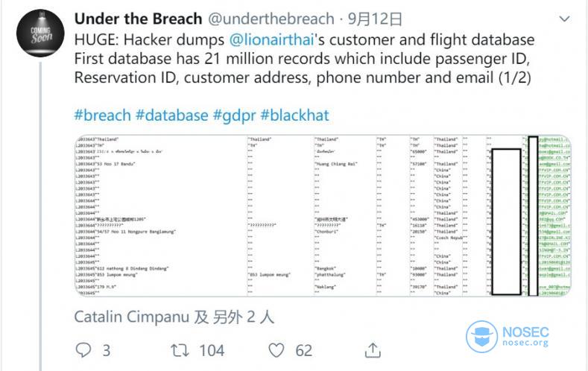Click the 62 likes count

tap(304, 350)
